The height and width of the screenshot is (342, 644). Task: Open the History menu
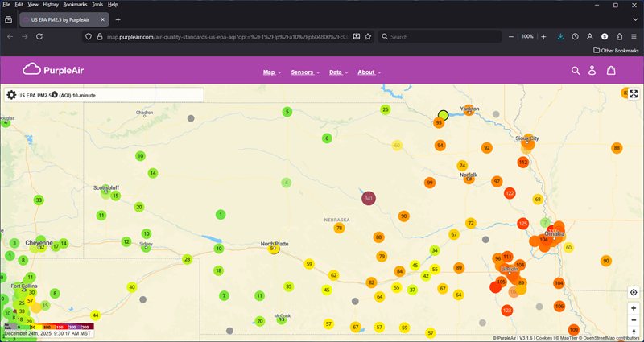[51, 5]
